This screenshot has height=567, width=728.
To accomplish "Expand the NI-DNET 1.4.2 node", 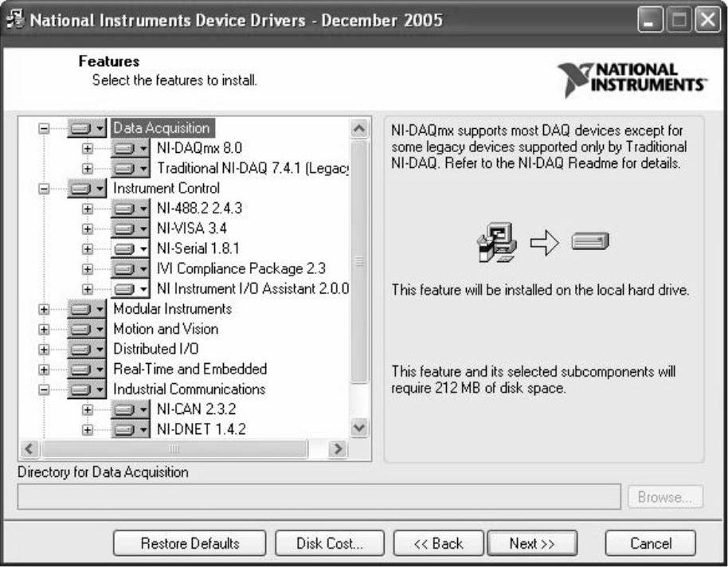I will pyautogui.click(x=88, y=429).
